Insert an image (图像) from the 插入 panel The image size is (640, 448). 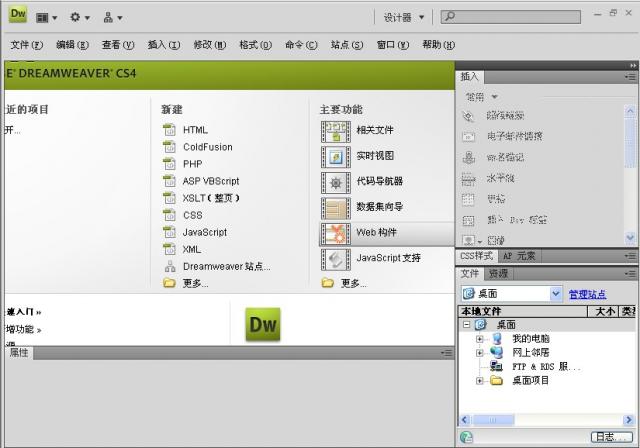(x=484, y=240)
